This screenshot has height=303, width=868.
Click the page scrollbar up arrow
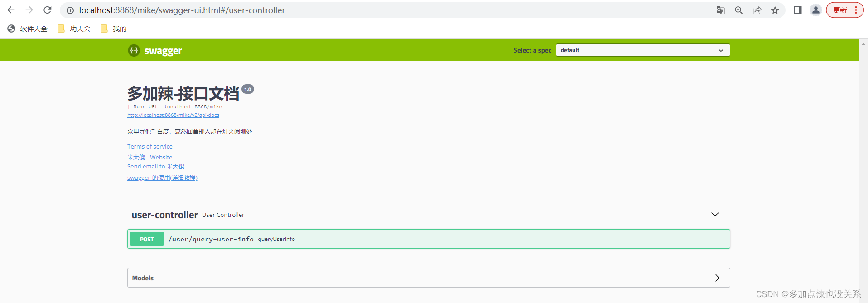(x=863, y=44)
